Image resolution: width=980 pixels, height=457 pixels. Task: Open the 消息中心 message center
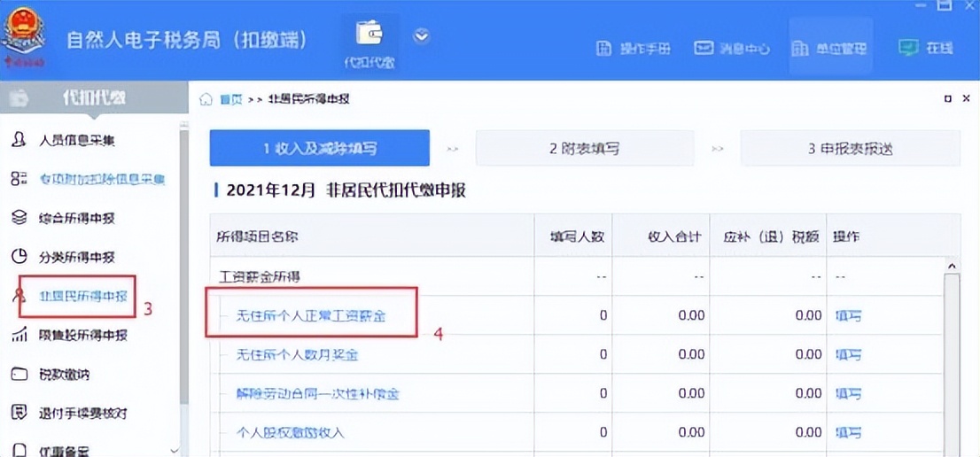click(732, 48)
